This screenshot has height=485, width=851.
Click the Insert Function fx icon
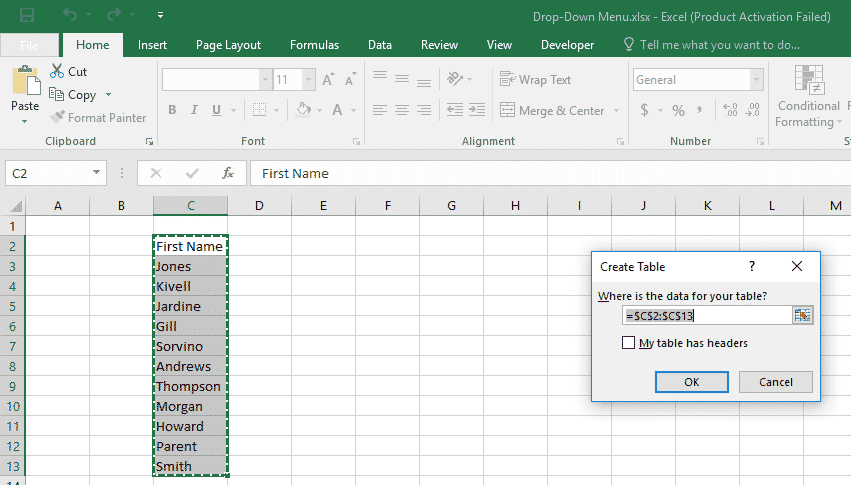point(228,173)
